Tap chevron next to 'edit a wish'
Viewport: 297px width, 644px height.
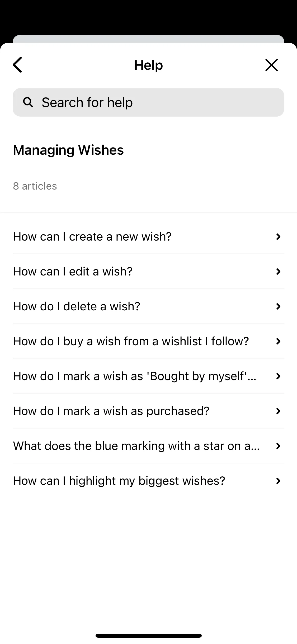pyautogui.click(x=278, y=272)
